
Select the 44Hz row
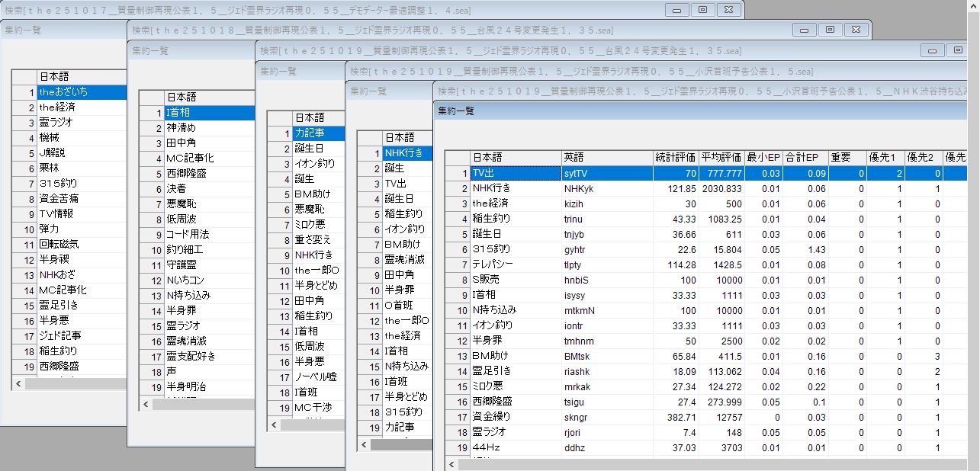point(515,447)
